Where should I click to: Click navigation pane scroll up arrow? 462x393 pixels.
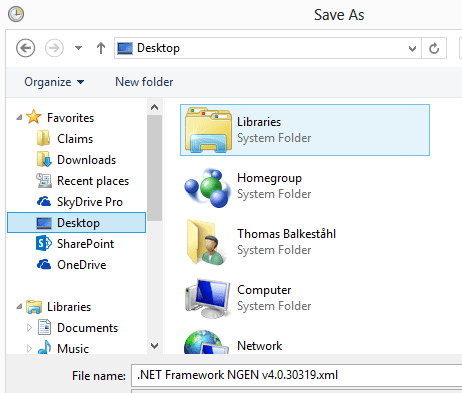pos(154,107)
